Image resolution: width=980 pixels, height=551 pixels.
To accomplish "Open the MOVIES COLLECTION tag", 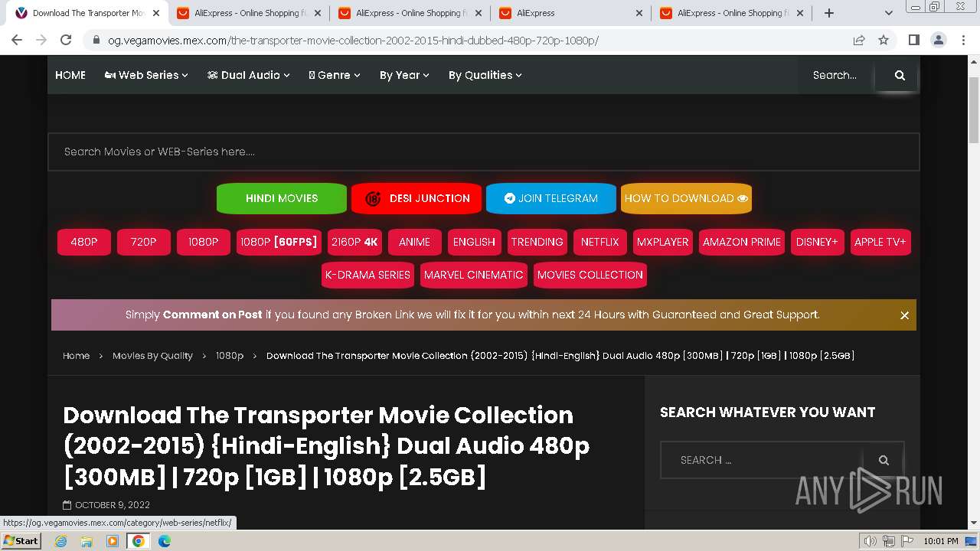I will point(590,275).
